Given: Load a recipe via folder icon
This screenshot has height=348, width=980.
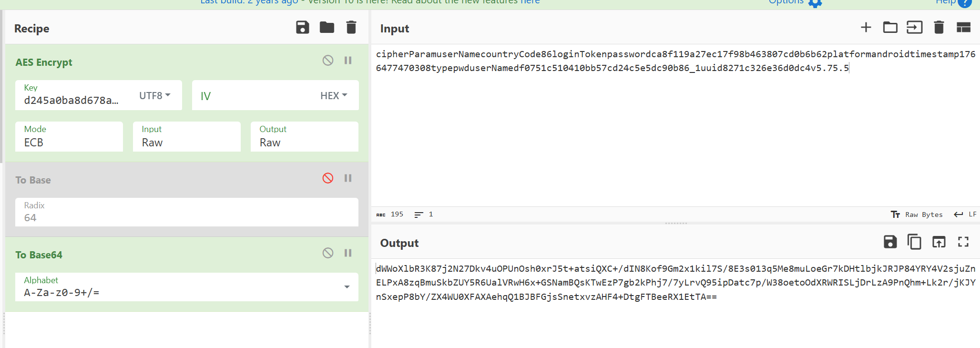Looking at the screenshot, I should [327, 28].
